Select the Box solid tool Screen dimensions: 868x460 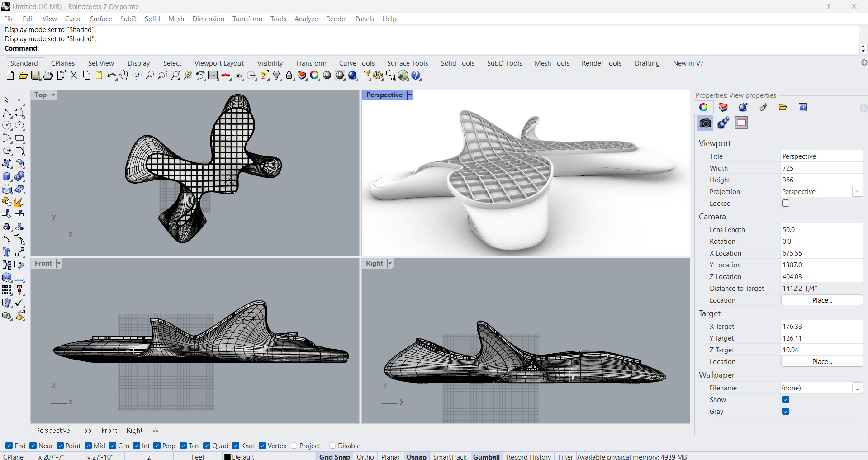tap(7, 176)
